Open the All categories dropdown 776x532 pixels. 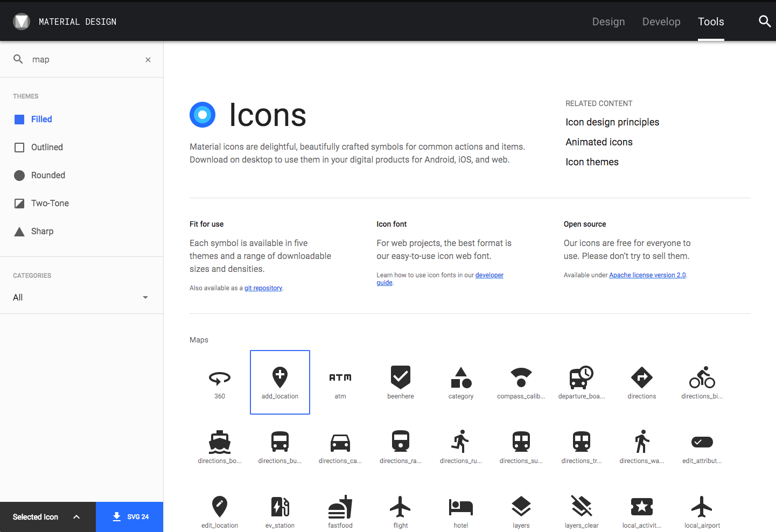coord(81,297)
